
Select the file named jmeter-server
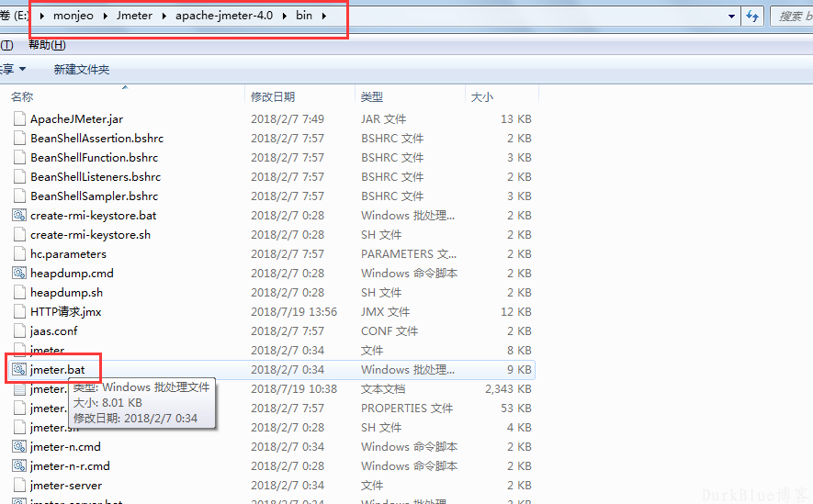tap(66, 486)
